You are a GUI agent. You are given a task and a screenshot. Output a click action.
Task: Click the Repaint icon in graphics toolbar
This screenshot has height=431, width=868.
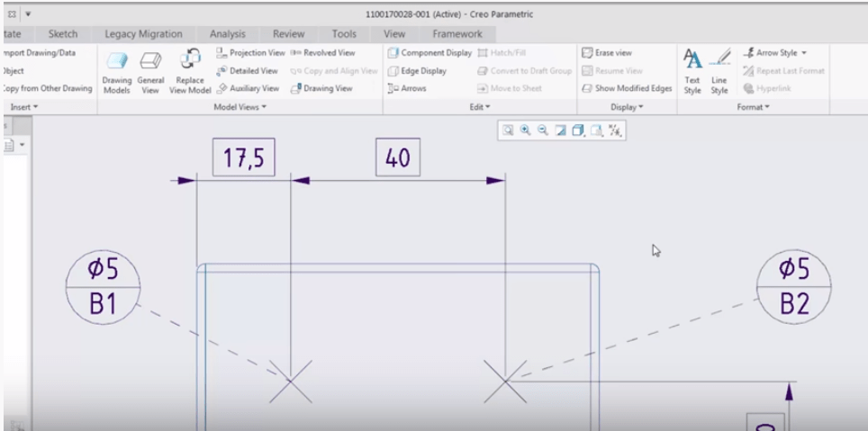point(561,130)
